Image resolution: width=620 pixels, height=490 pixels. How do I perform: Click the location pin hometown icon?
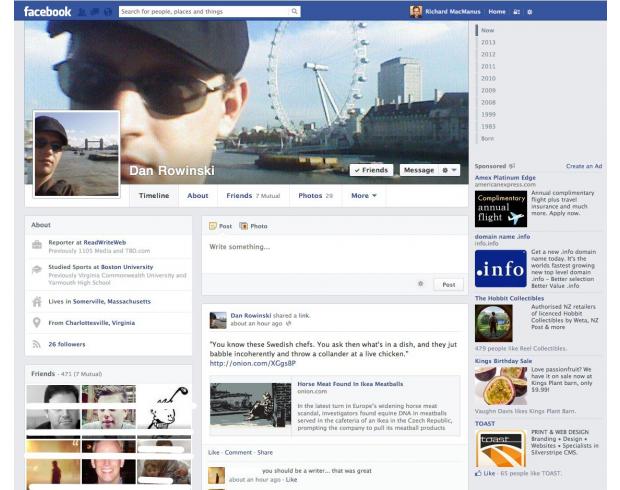click(x=37, y=323)
